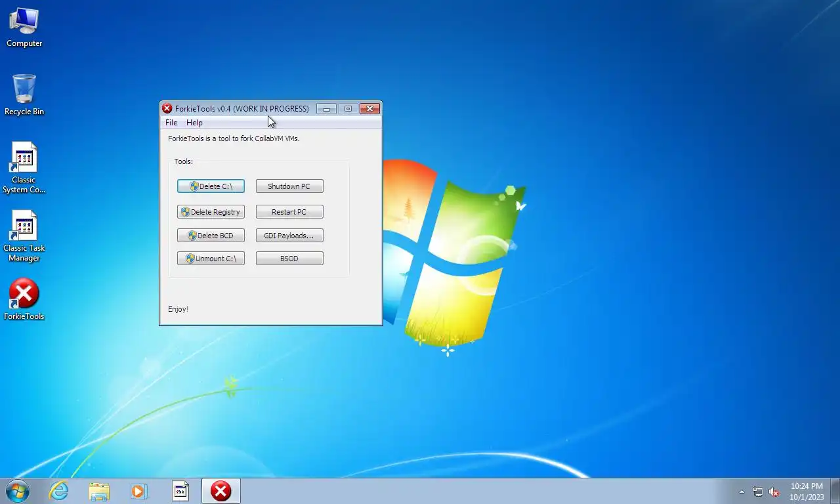Launch Internet Explorer from the taskbar
The width and height of the screenshot is (840, 504).
tap(59, 491)
